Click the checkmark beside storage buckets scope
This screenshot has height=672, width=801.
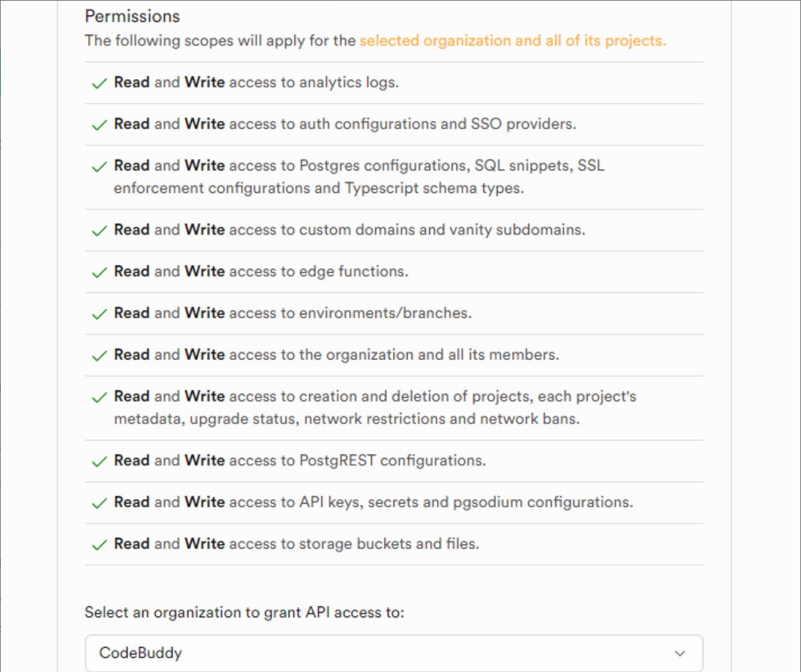[99, 545]
